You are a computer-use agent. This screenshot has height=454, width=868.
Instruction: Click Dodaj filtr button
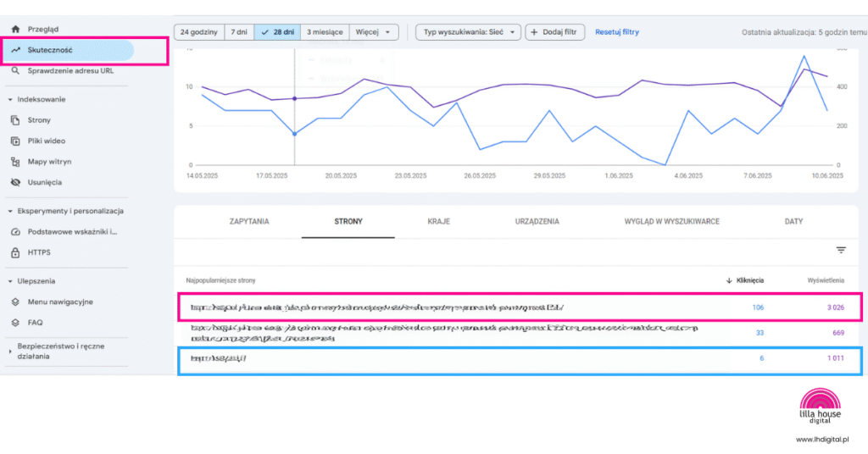pyautogui.click(x=554, y=32)
